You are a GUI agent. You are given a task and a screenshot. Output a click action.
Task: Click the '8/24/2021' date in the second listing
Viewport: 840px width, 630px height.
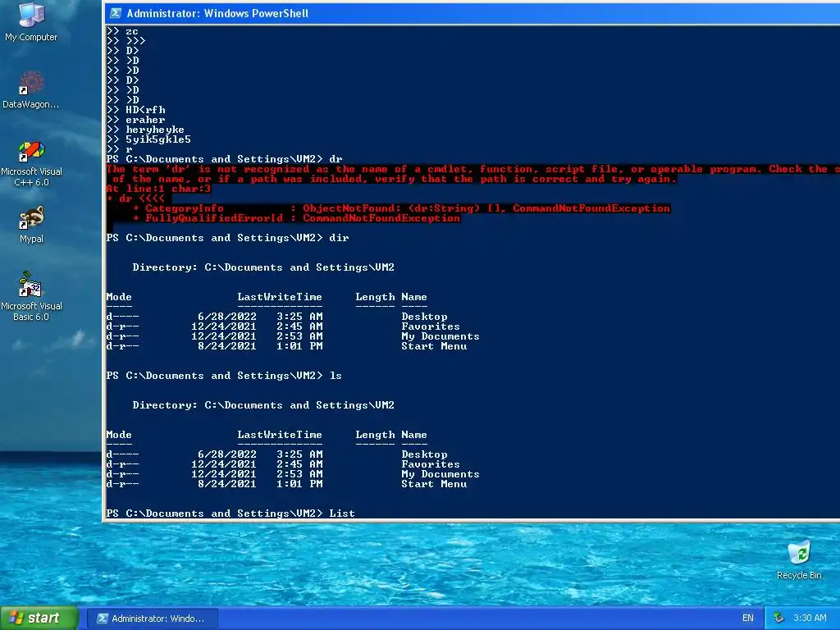click(x=227, y=484)
